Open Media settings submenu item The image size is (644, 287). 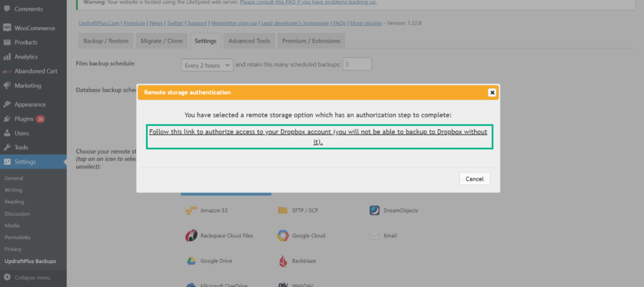click(x=12, y=225)
